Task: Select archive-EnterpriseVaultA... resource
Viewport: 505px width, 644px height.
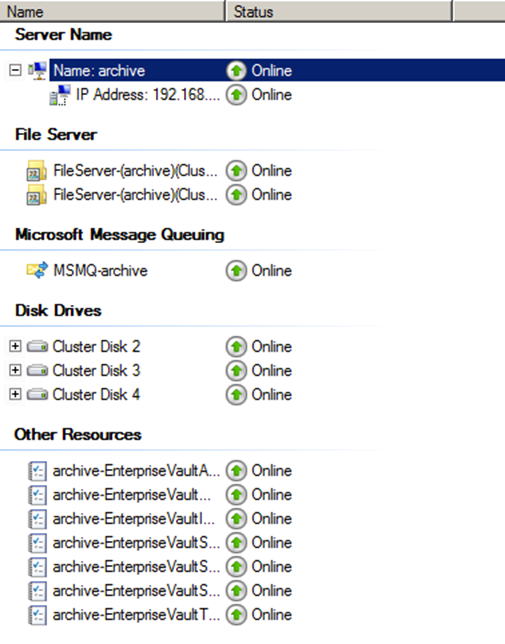Action: pyautogui.click(x=136, y=471)
